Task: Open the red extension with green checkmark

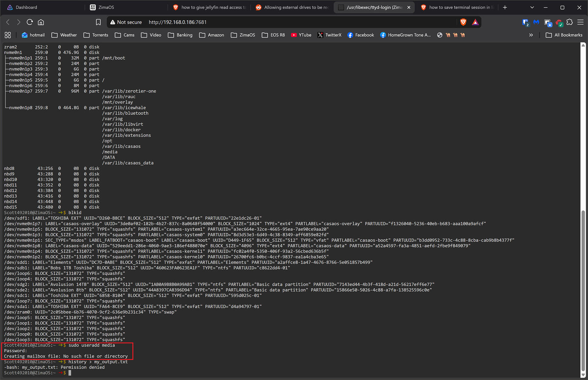Action: [559, 23]
